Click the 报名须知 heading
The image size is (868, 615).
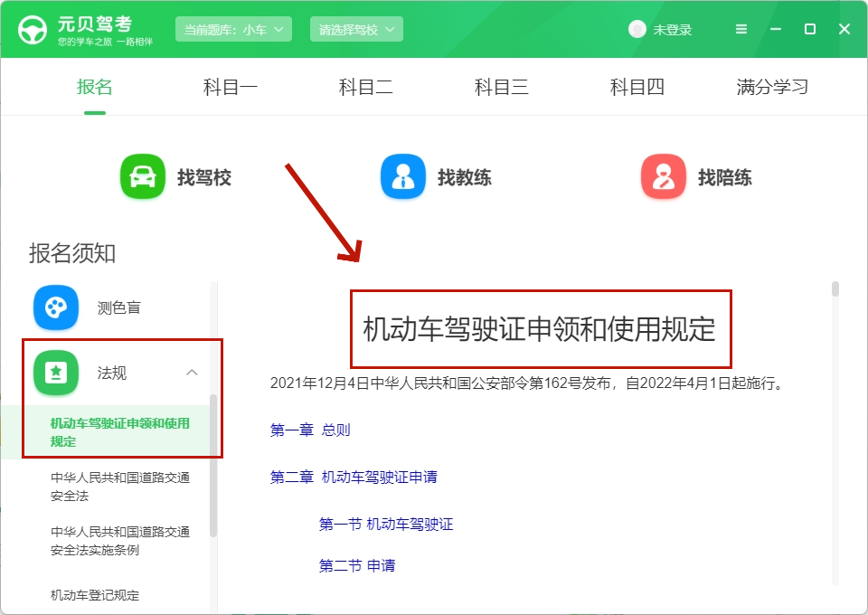pyautogui.click(x=72, y=253)
